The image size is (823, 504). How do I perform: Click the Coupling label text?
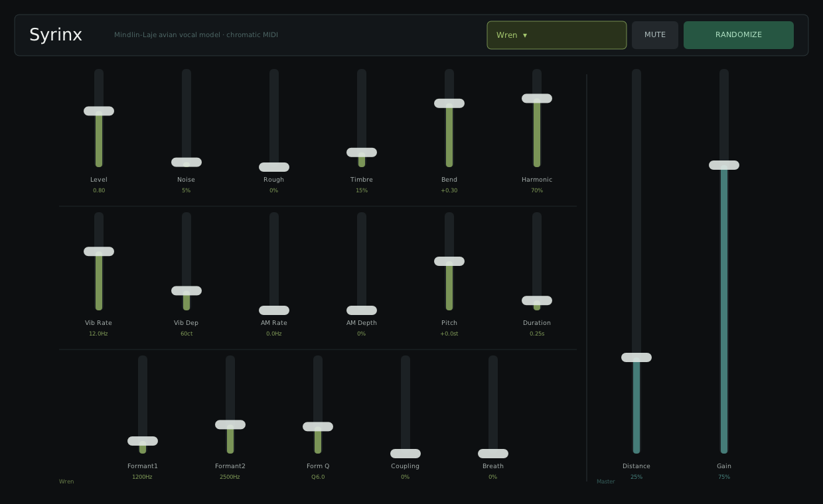coord(406,466)
